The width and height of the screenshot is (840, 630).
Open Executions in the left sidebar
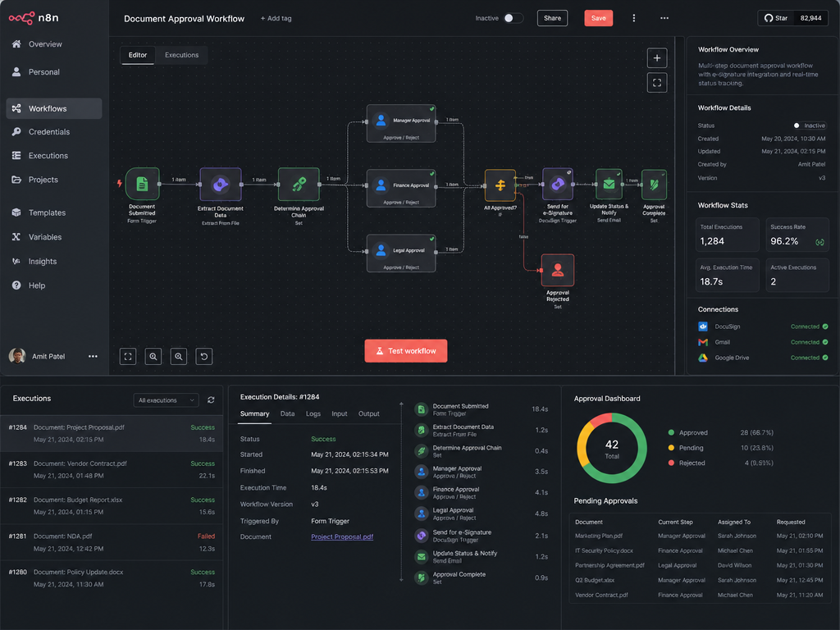(x=48, y=155)
